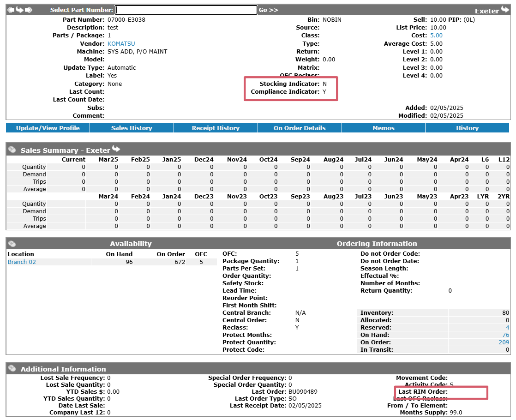
Task: Click the On Hand 76 link
Action: (506, 335)
